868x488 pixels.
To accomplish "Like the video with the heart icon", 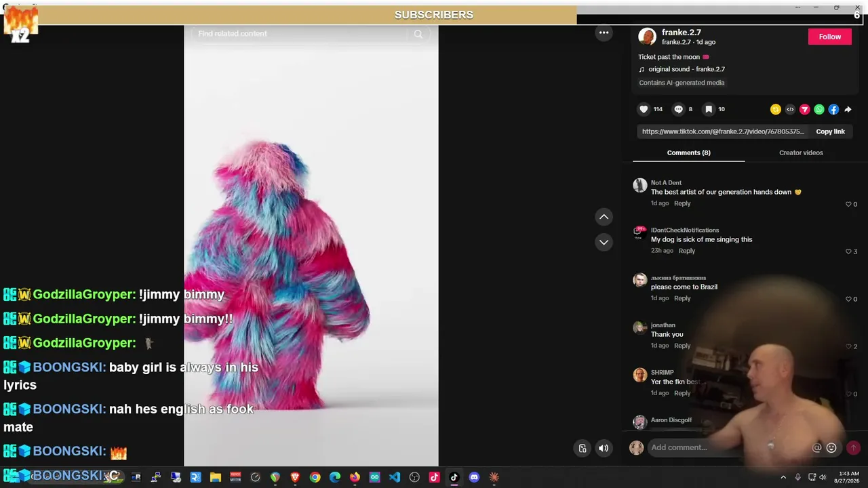I will 644,109.
